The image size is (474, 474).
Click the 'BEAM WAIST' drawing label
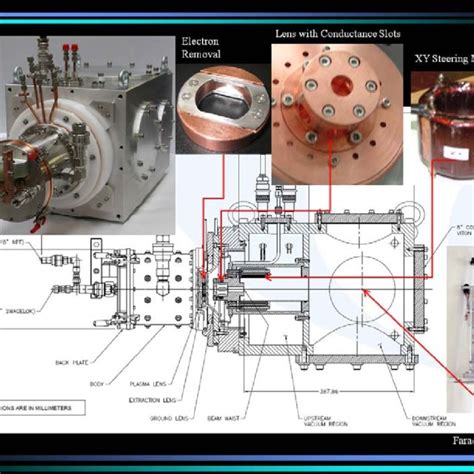click(223, 418)
